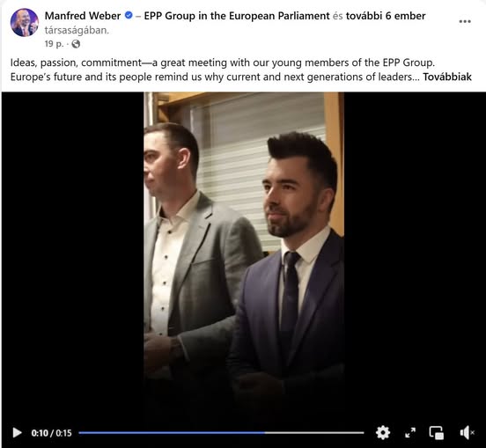Open the three-dot post options menu
The image size is (486, 448).
click(465, 21)
